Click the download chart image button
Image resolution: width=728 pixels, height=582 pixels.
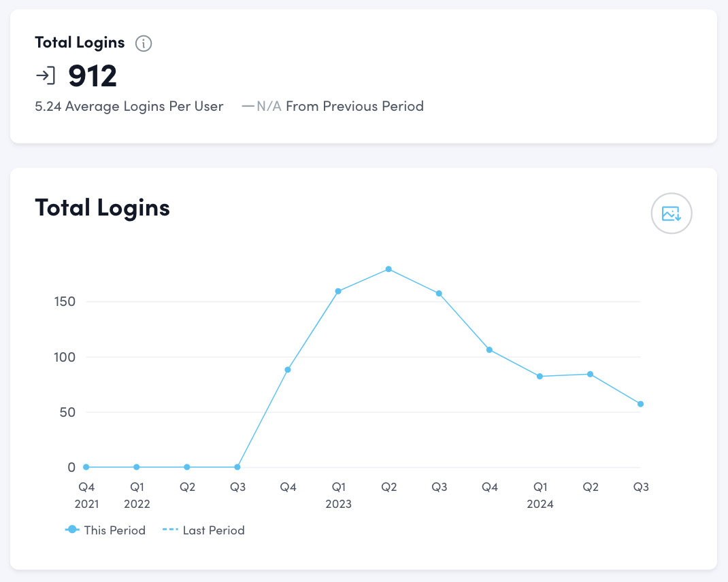point(672,213)
